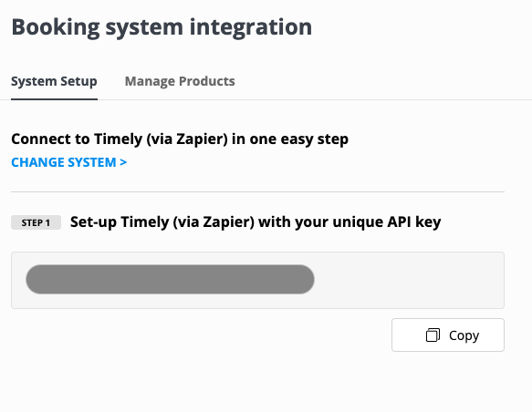
Task: Click the word Copy on the button
Action: pyautogui.click(x=464, y=335)
